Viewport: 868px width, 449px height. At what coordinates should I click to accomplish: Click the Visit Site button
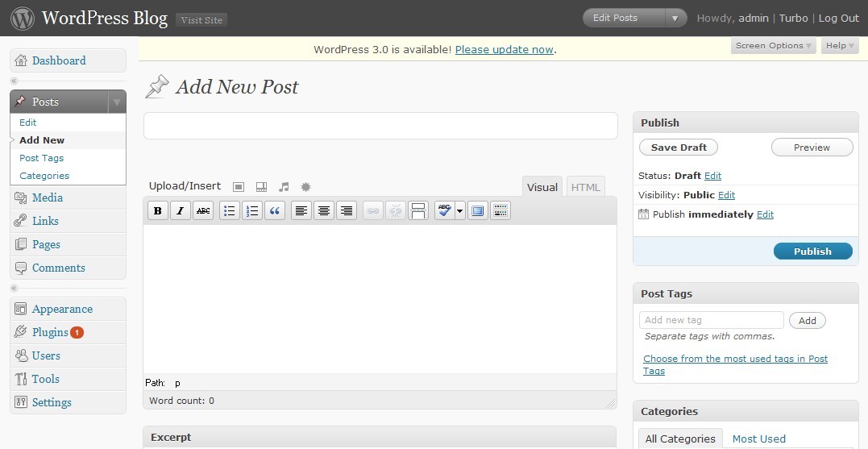(x=201, y=20)
